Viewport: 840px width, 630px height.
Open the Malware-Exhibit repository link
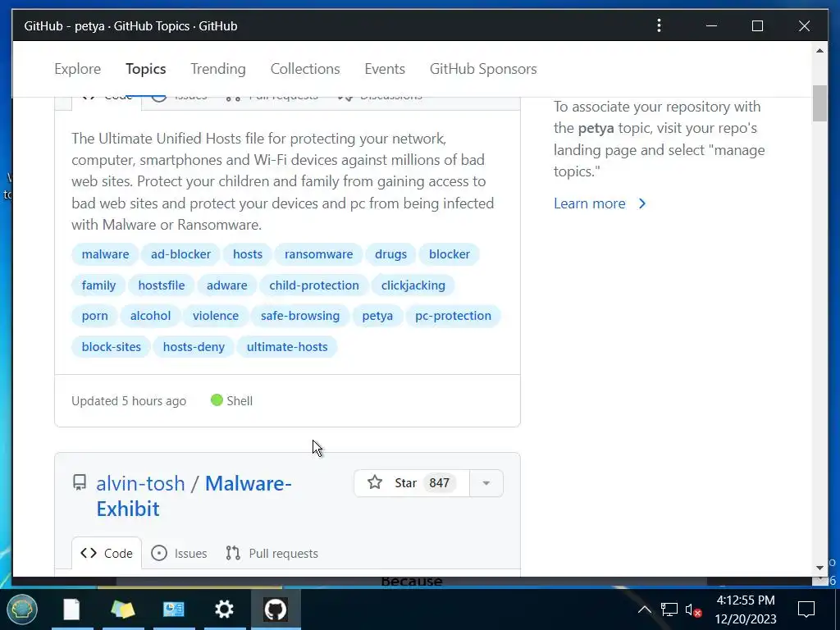tap(194, 496)
